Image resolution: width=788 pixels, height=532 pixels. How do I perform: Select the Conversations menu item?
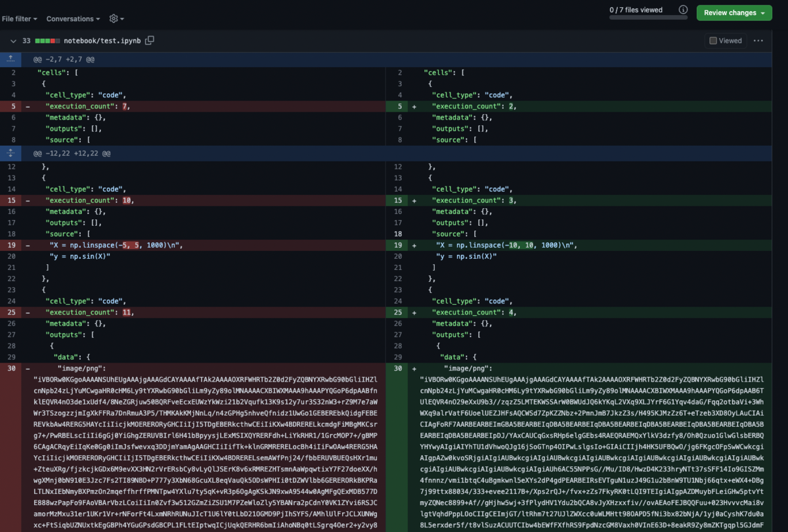click(72, 18)
